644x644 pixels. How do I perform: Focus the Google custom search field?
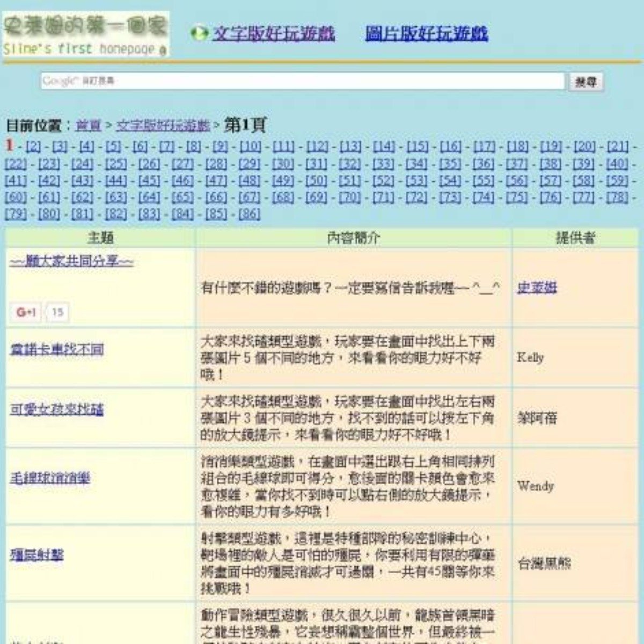point(303,81)
